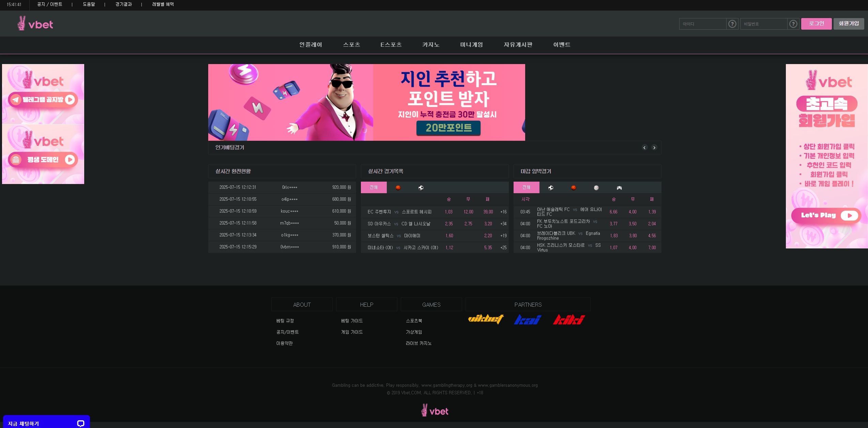Click the Telegram 텔레그램 공지방 banner button
868x428 pixels.
[43, 100]
